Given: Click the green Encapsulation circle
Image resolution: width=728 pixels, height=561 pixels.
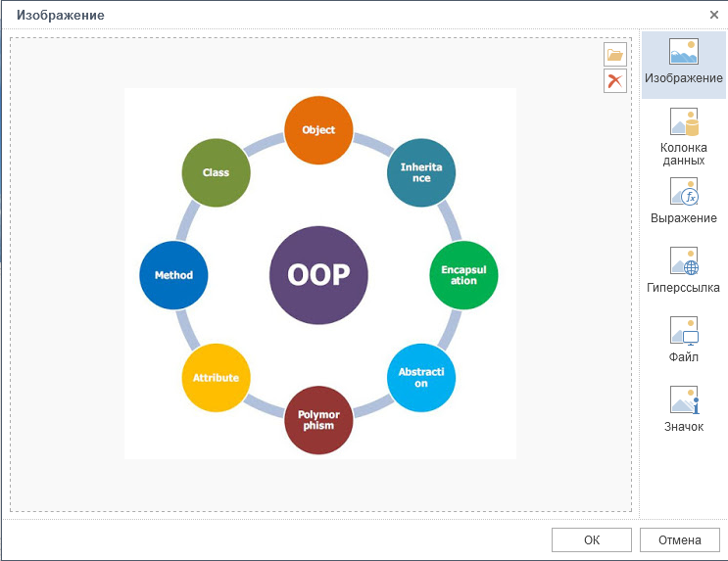Looking at the screenshot, I should 463,275.
